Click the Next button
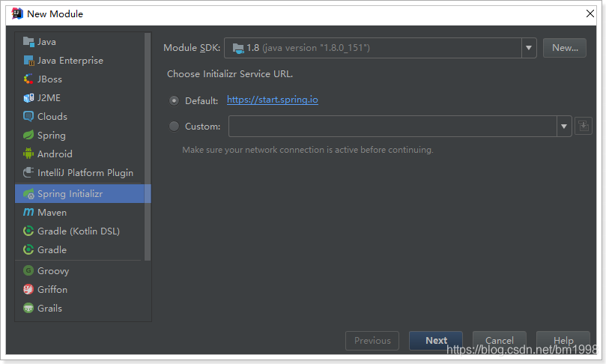The height and width of the screenshot is (364, 606). point(436,341)
